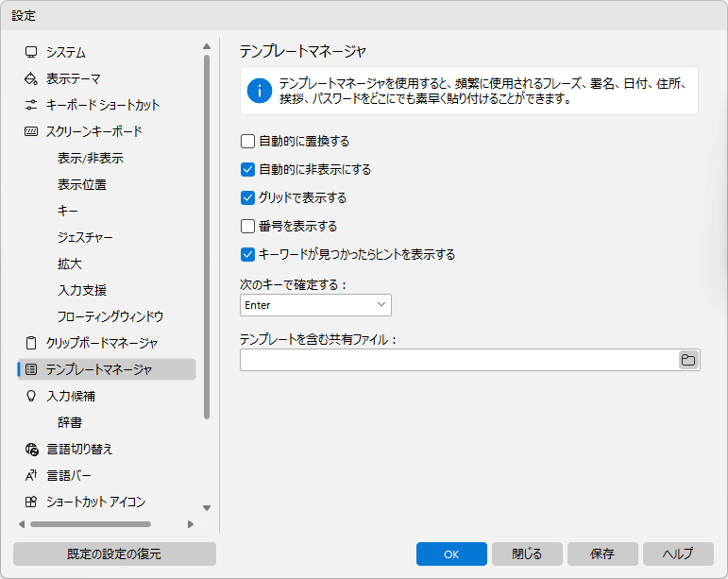Click sidebar scroll down arrow
This screenshot has height=579, width=728.
pos(207,508)
